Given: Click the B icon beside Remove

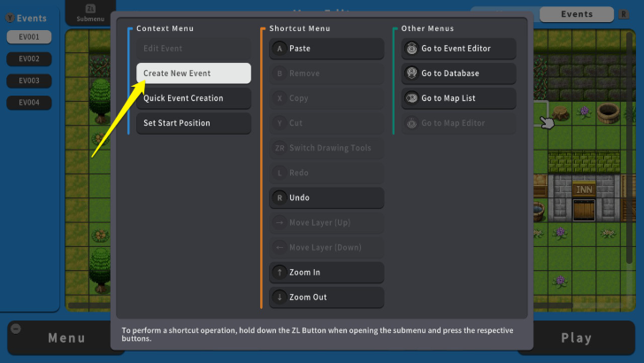Looking at the screenshot, I should (x=280, y=73).
